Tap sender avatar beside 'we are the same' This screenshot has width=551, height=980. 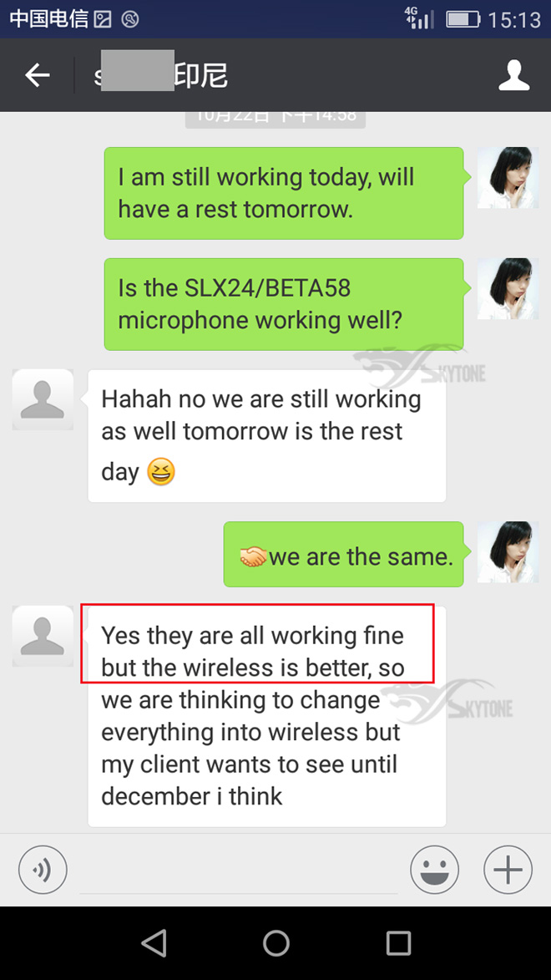pyautogui.click(x=508, y=552)
